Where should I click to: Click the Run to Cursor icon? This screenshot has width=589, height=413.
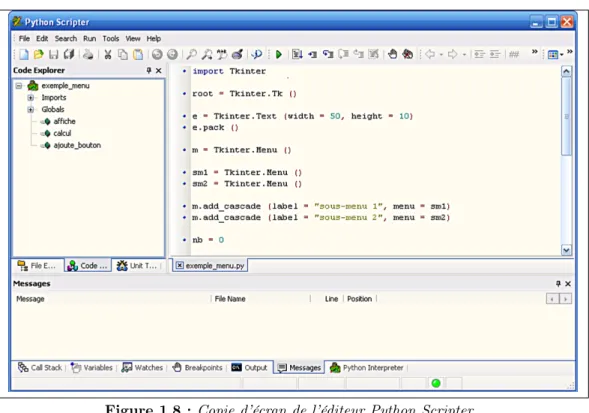pyautogui.click(x=313, y=55)
